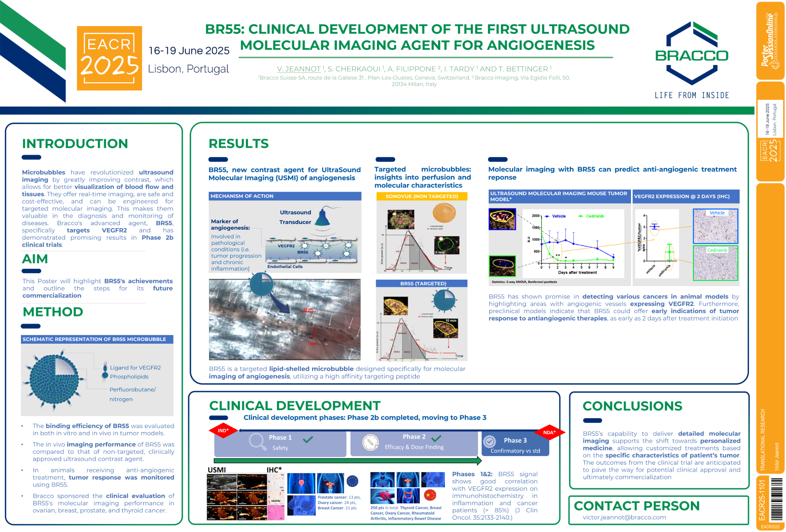Click the Lisbon, Portugal location text
786x532 pixels.
(188, 69)
